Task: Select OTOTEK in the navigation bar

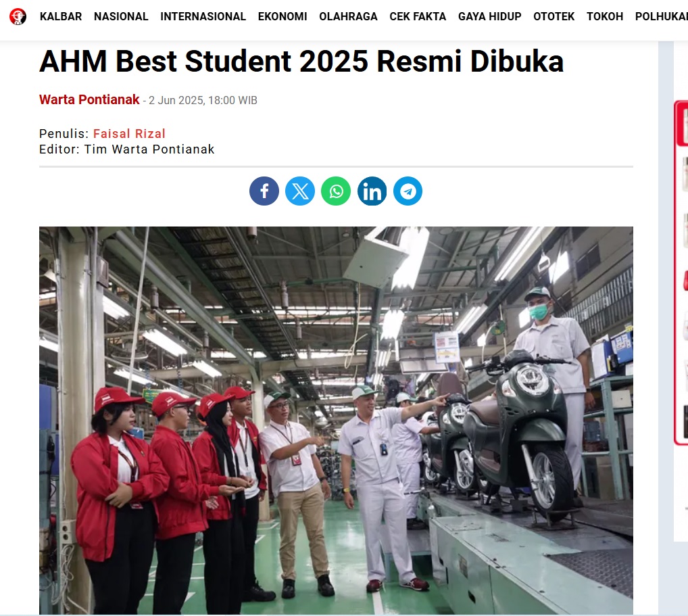Action: pyautogui.click(x=554, y=17)
